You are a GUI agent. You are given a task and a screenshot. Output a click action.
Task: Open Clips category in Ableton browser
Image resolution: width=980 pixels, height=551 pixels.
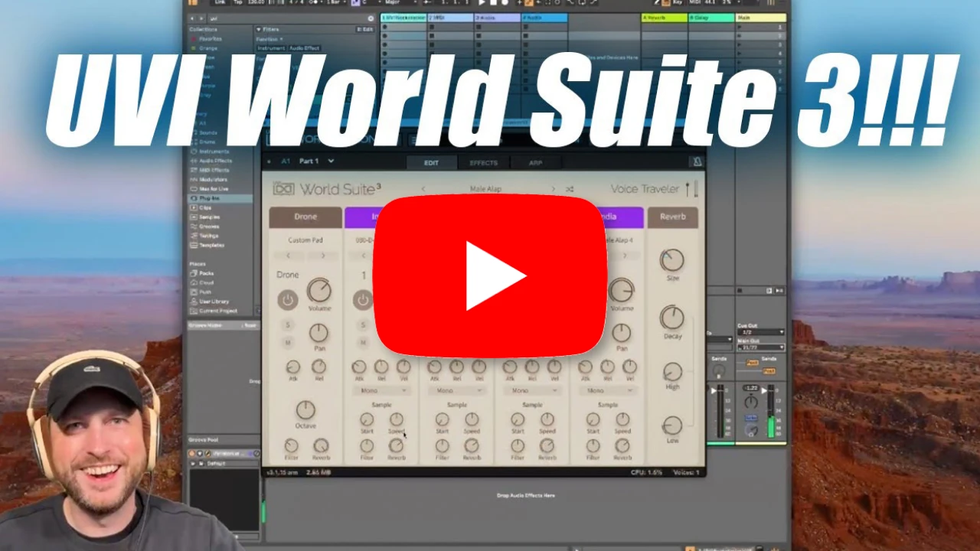pyautogui.click(x=206, y=207)
